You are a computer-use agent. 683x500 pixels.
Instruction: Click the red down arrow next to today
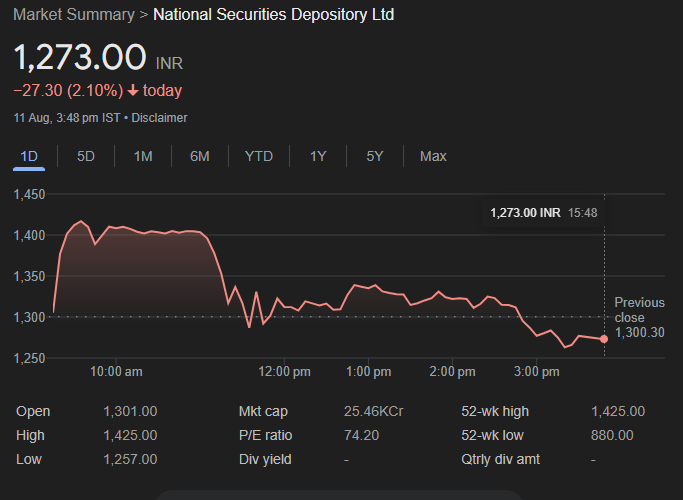click(133, 91)
